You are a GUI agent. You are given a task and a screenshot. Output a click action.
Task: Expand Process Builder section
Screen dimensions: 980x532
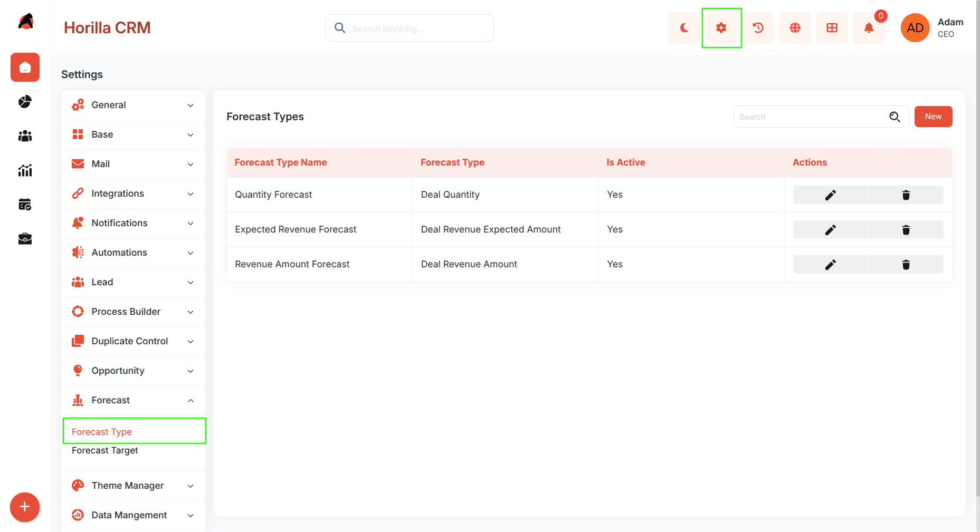click(133, 312)
